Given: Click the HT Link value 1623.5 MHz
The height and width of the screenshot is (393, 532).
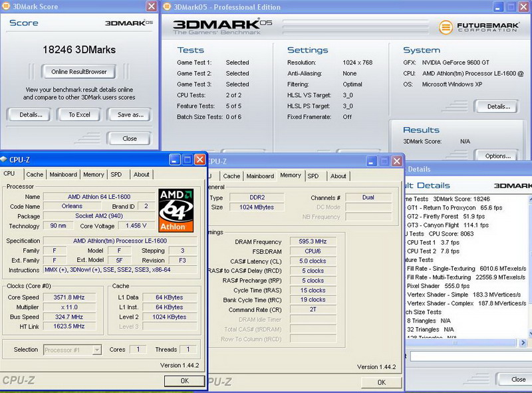Looking at the screenshot, I should pos(69,326).
